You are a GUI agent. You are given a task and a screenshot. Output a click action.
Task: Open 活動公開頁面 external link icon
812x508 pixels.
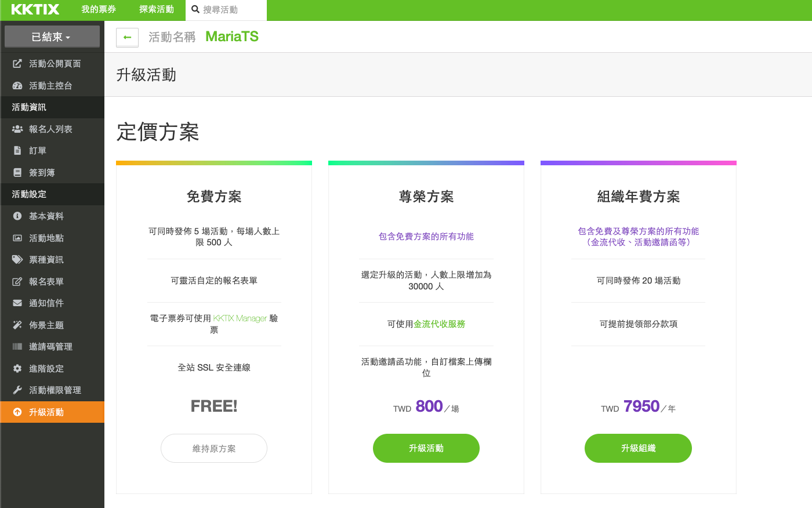(17, 64)
